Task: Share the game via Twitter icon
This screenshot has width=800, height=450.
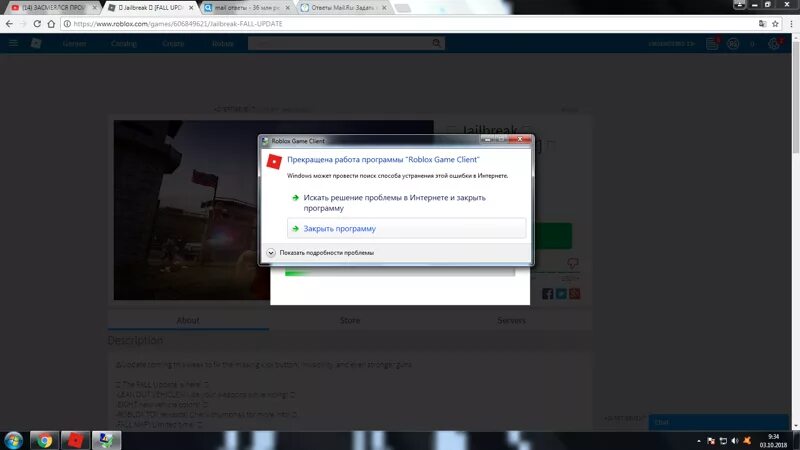Action: point(561,294)
